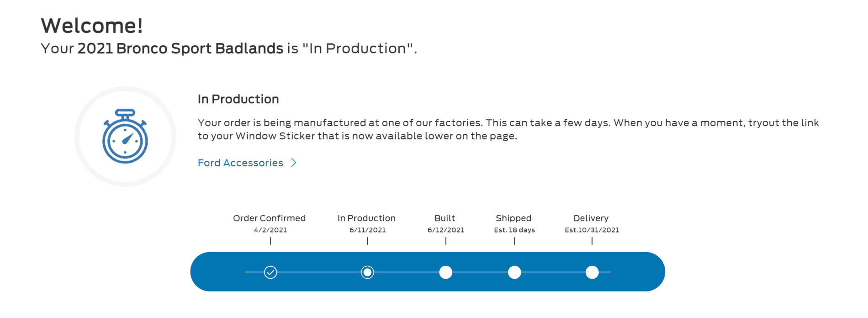
Task: Click the Est. 18 days shipping estimate
Action: pos(514,230)
